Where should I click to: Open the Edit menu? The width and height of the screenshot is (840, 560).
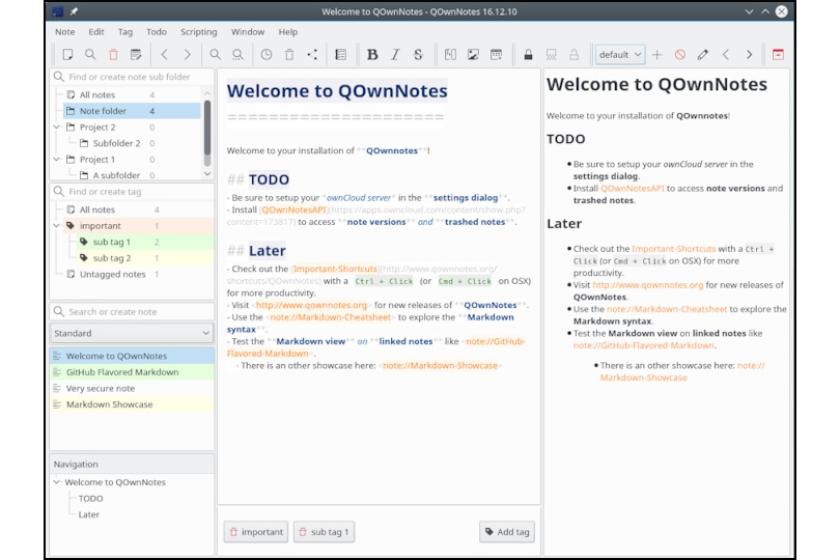96,32
